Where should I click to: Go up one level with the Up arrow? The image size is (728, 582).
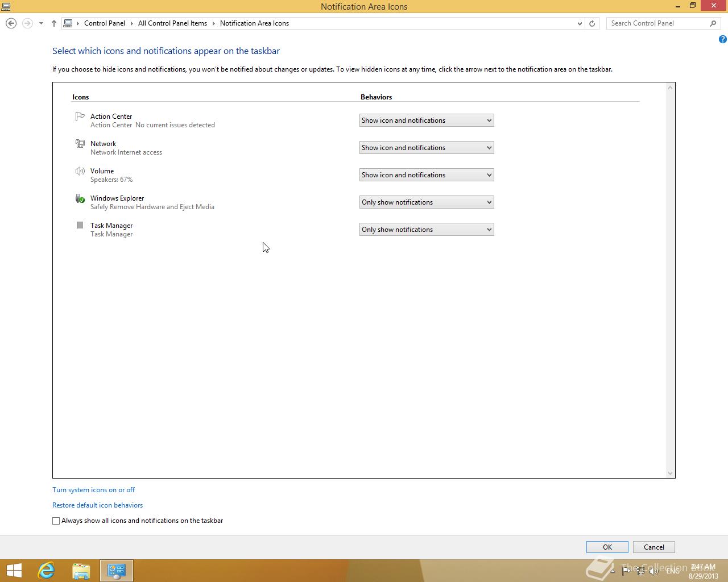click(54, 23)
